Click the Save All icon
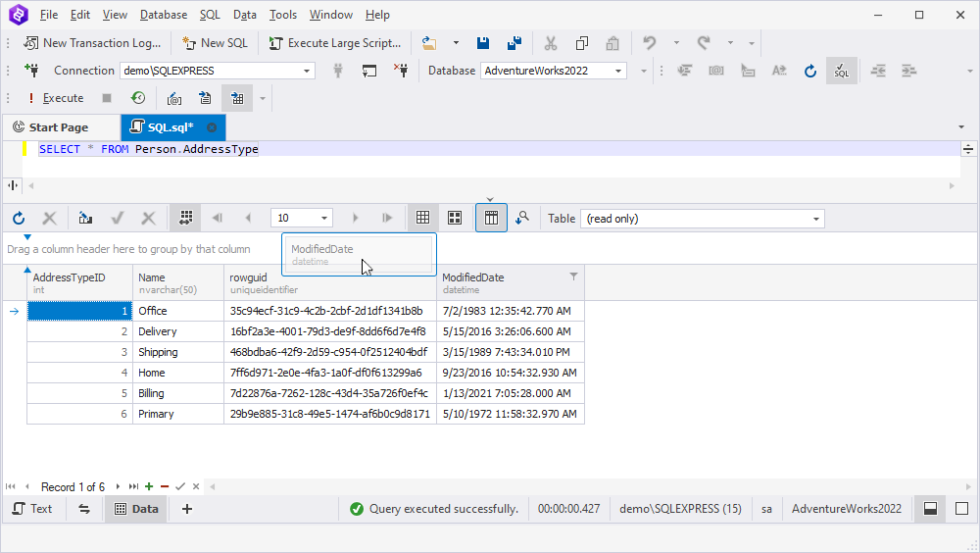The height and width of the screenshot is (553, 980). point(514,43)
